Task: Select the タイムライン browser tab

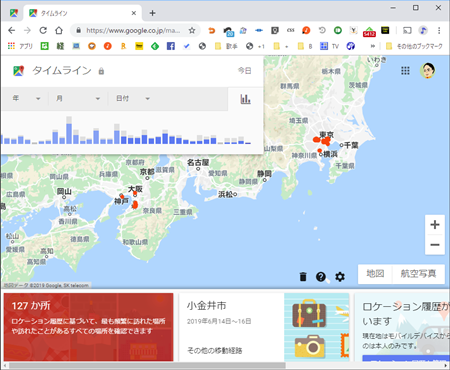Action: point(83,13)
